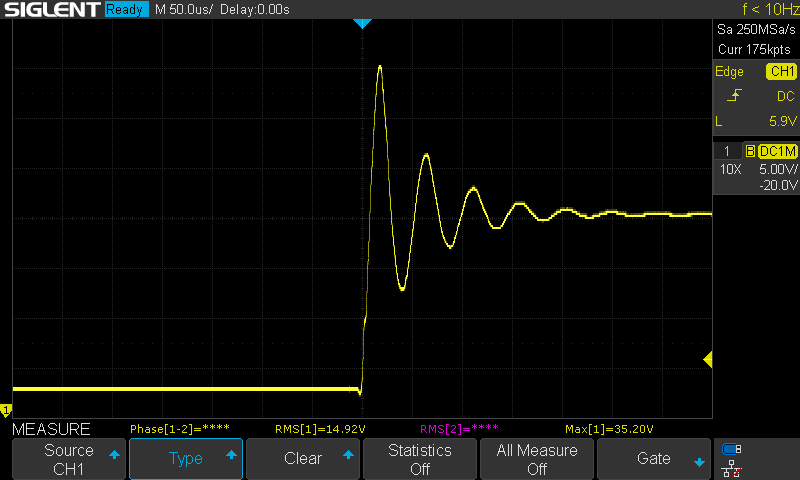Viewport: 800px width, 480px height.
Task: Click the trigger level 5.9V value
Action: 783,121
